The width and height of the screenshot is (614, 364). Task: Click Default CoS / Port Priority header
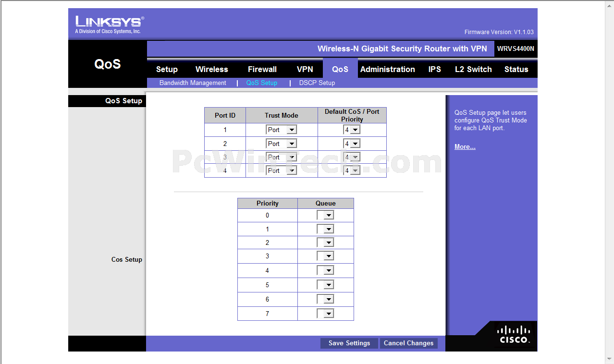click(352, 115)
